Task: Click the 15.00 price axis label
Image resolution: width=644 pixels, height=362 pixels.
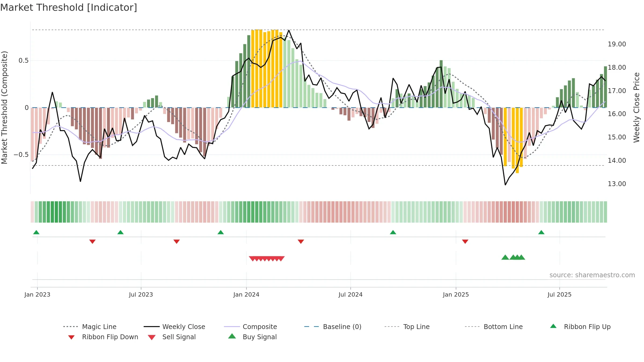Action: coord(617,137)
